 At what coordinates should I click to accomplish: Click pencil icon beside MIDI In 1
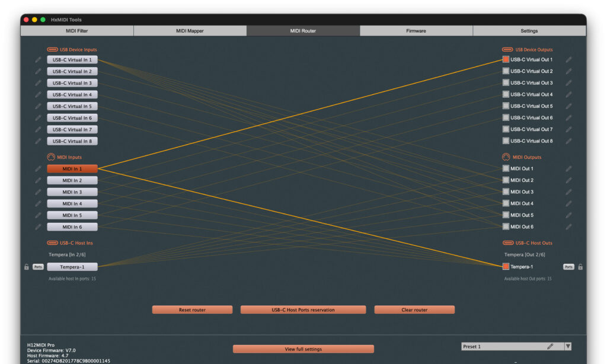(38, 169)
